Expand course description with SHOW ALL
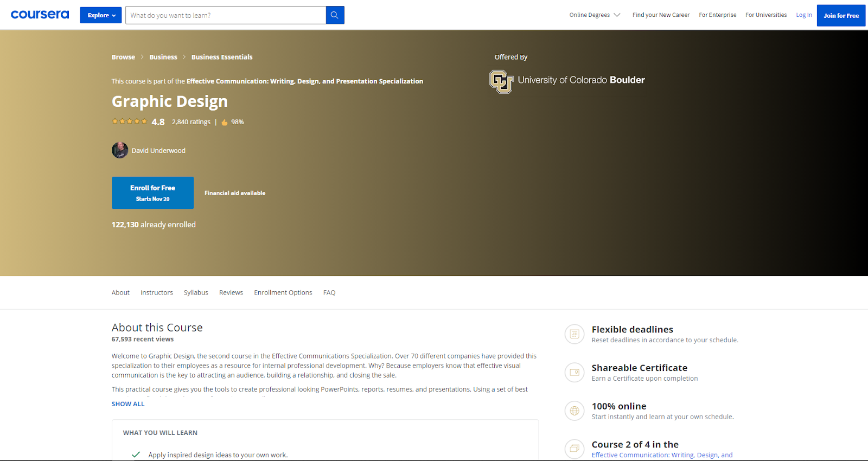This screenshot has width=868, height=461. click(128, 404)
